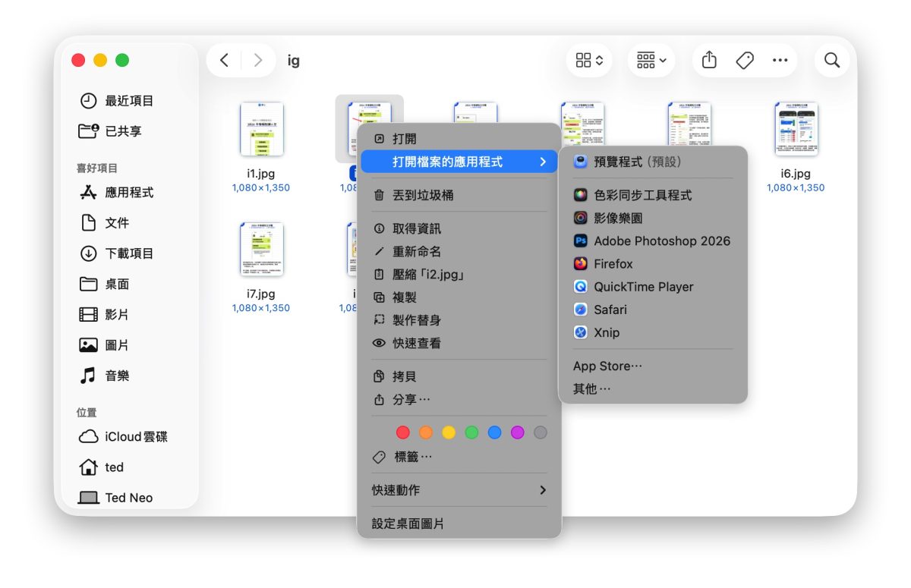Choose 標籤⋯ in the context menu
This screenshot has width=911, height=588.
[459, 457]
